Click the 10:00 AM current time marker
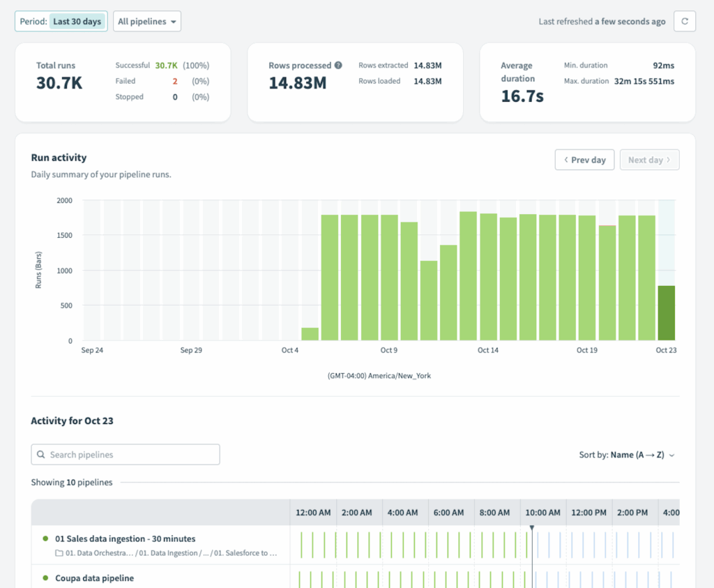The width and height of the screenshot is (714, 588). 532,529
